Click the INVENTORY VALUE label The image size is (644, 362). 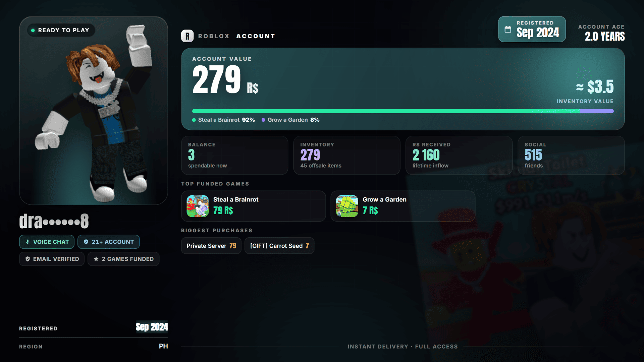(x=585, y=101)
